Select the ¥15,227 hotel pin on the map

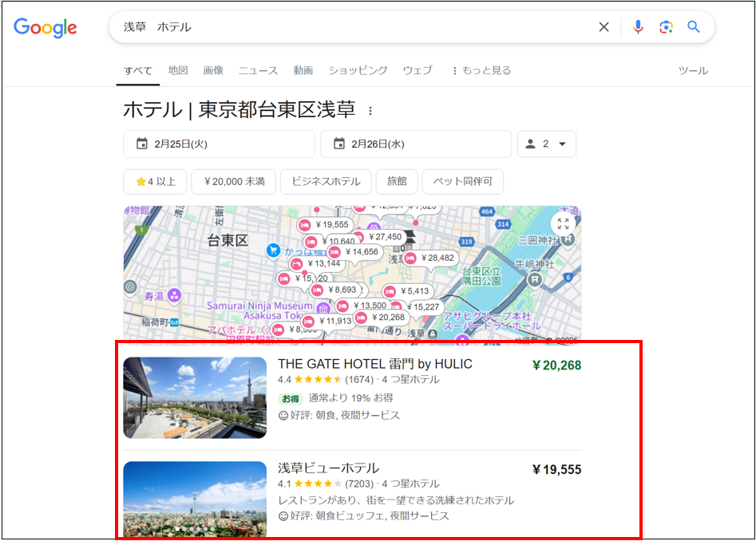(421, 306)
